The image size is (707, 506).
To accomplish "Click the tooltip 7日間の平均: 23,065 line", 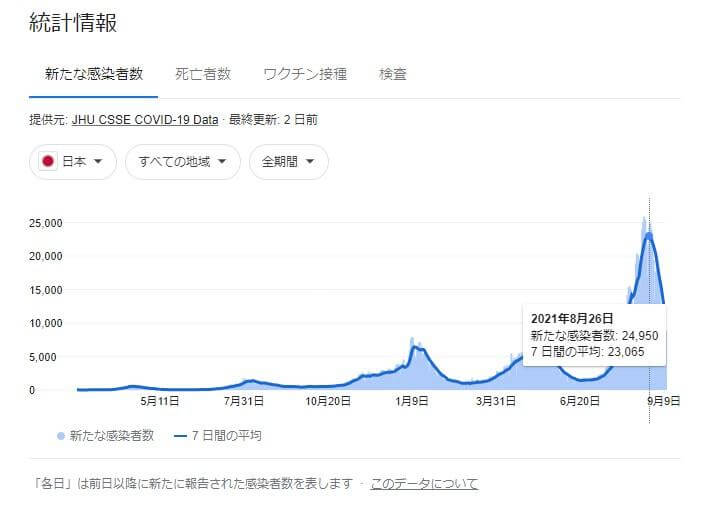I will tap(588, 352).
